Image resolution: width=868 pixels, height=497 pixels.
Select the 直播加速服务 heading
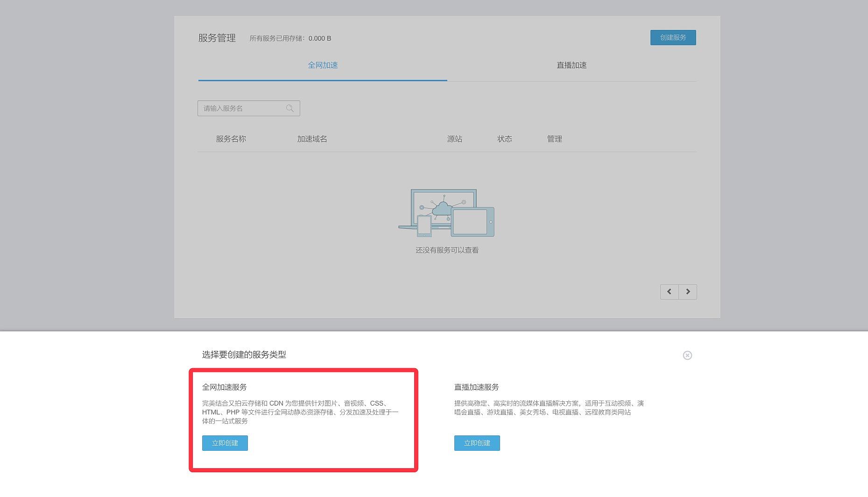pos(476,387)
